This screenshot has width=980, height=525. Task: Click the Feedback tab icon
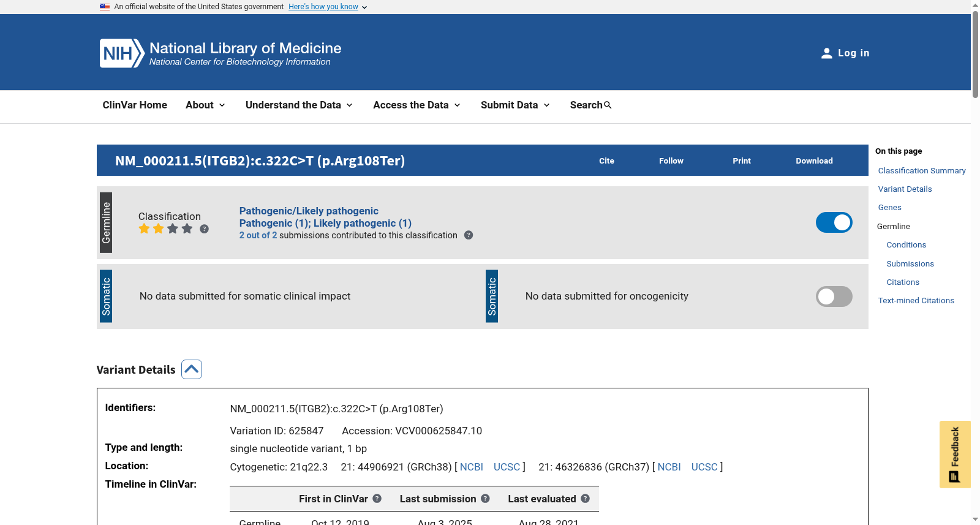click(x=954, y=477)
